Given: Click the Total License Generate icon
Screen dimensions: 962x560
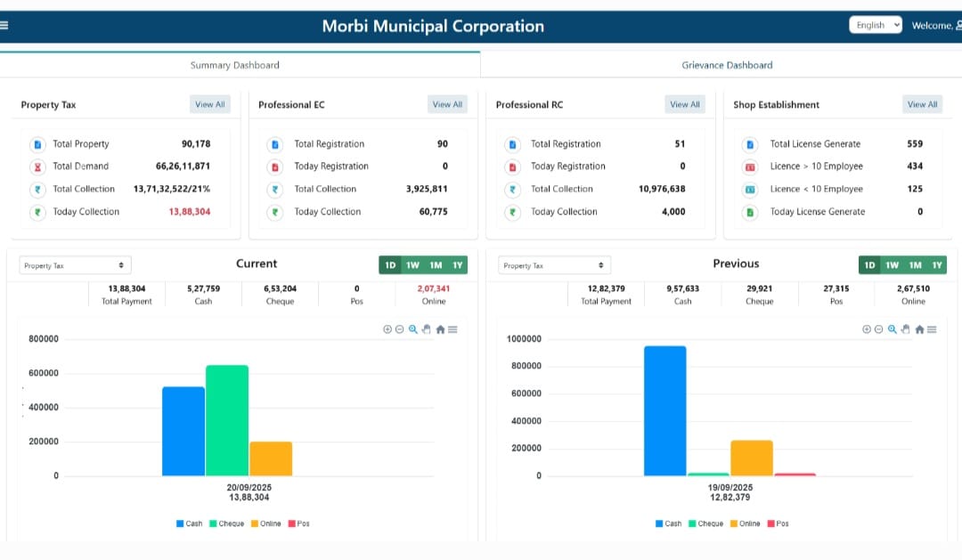Looking at the screenshot, I should [750, 145].
